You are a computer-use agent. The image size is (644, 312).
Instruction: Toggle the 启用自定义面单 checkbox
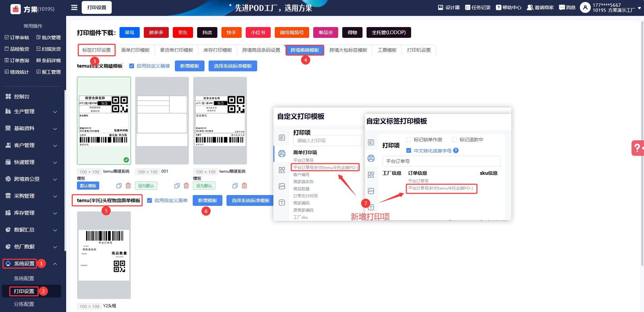coord(150,200)
